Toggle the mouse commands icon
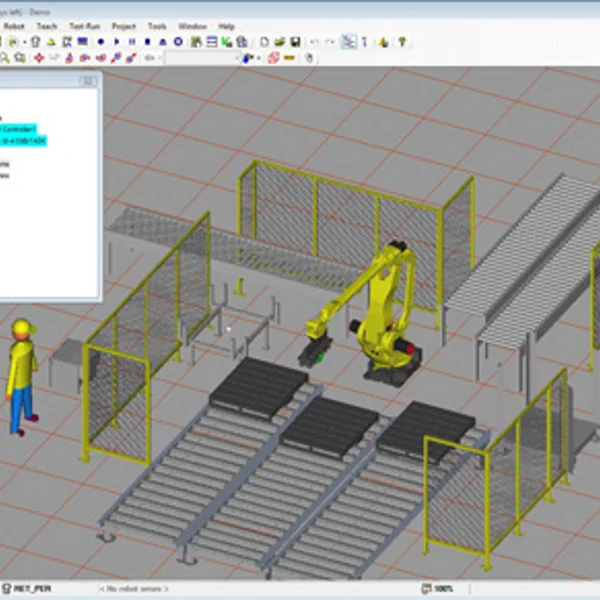600x600 pixels. pyautogui.click(x=309, y=58)
